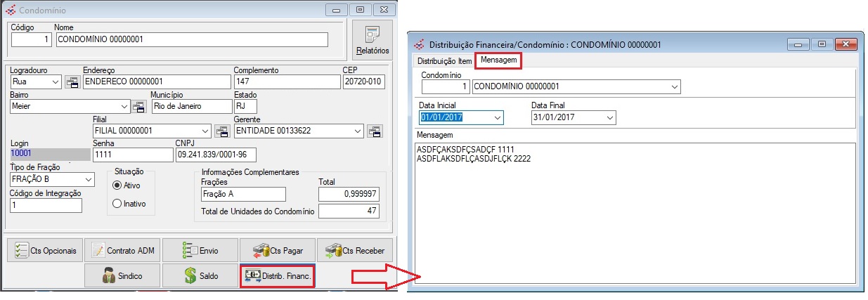The width and height of the screenshot is (868, 300).
Task: Switch to the Distribuição Item tab
Action: click(x=445, y=61)
